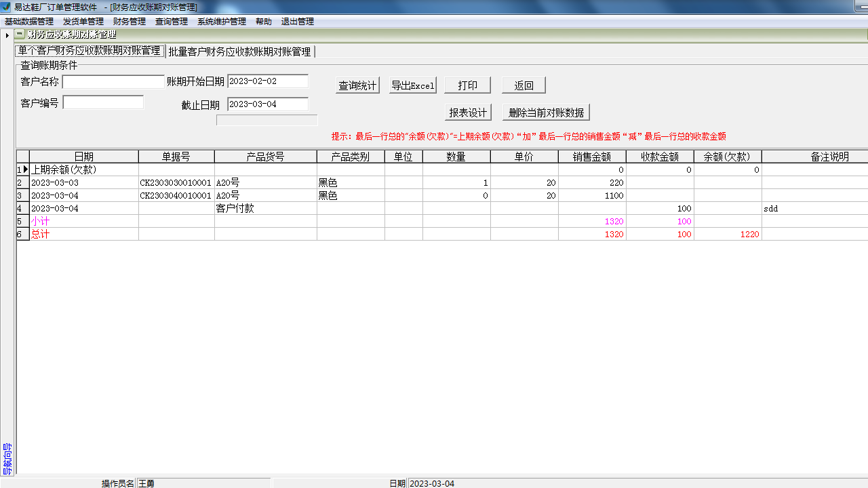Open the 帮助 menu

pyautogui.click(x=263, y=21)
